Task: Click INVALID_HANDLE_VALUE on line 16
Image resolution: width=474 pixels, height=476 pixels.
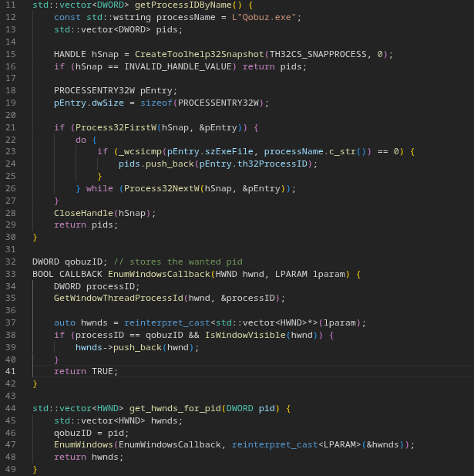Action: (178, 66)
